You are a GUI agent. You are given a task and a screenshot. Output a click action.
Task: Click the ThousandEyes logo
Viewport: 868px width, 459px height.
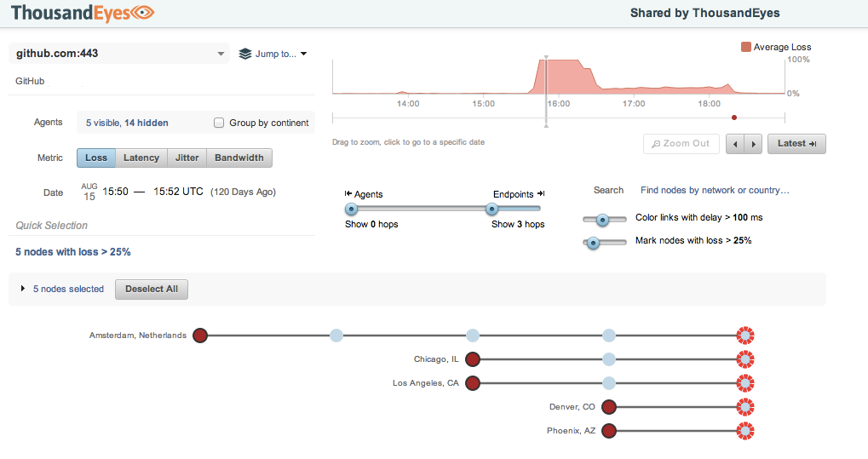pyautogui.click(x=83, y=13)
